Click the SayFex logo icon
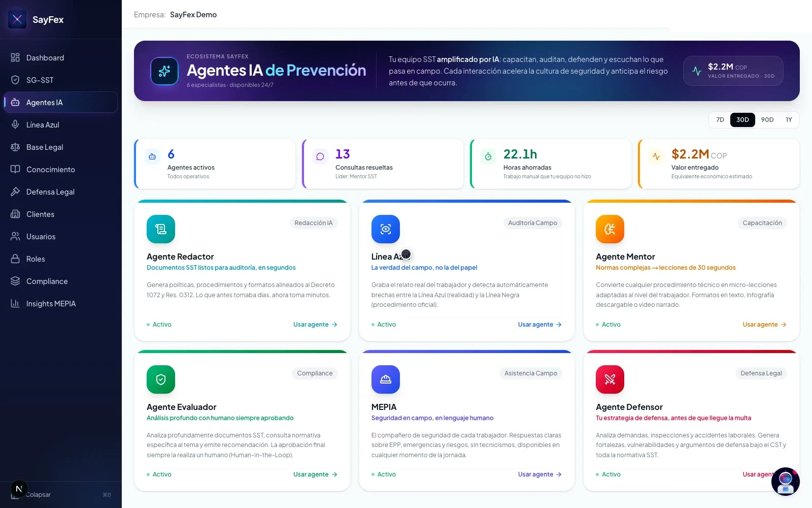This screenshot has width=812, height=508. coord(17,19)
